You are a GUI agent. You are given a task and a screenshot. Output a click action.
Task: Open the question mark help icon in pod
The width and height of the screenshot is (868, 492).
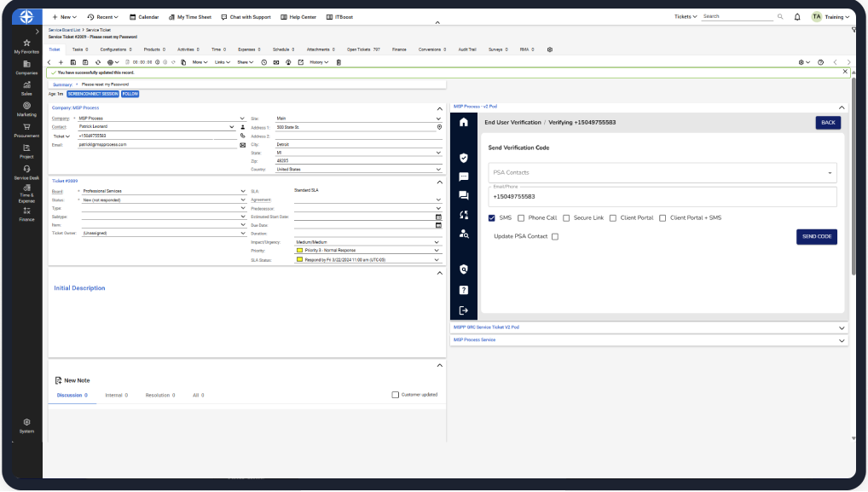463,290
